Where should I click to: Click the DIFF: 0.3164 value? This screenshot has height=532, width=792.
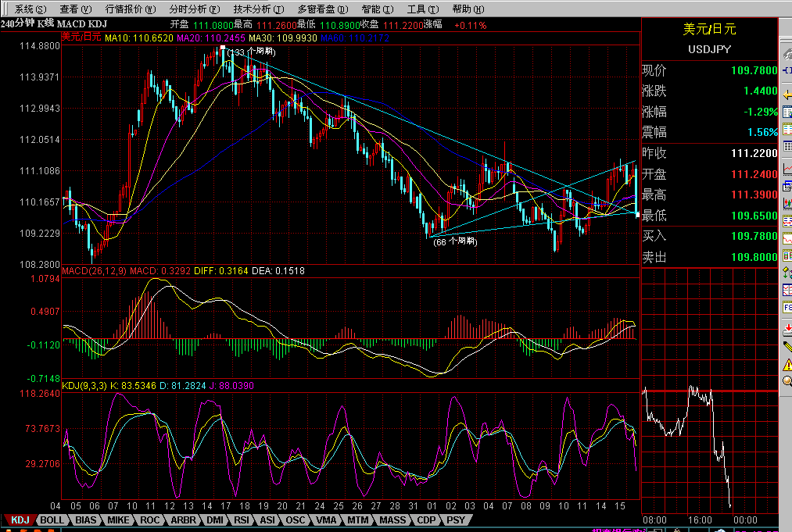click(x=221, y=271)
